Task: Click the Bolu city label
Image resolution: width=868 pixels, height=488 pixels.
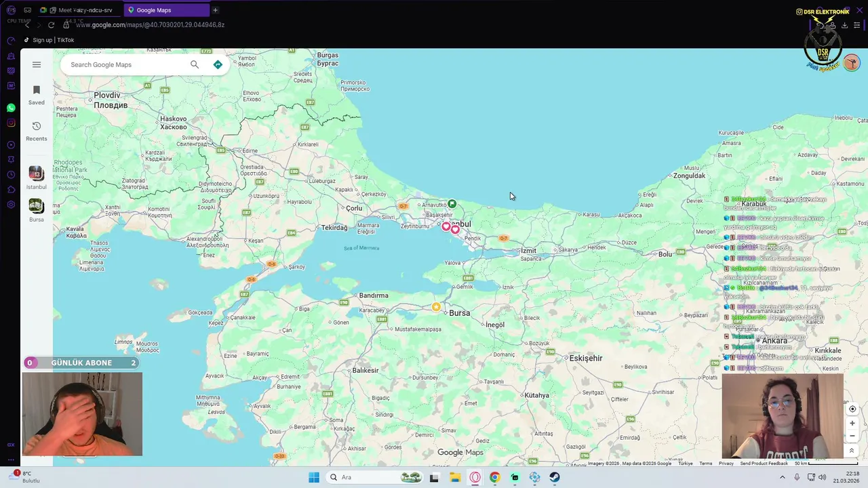Action: pos(665,254)
